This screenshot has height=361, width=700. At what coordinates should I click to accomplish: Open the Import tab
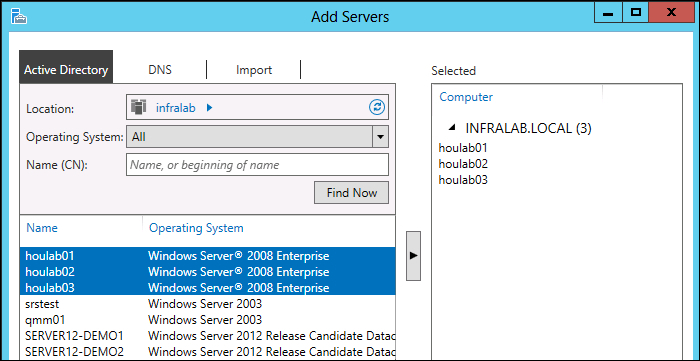(254, 70)
